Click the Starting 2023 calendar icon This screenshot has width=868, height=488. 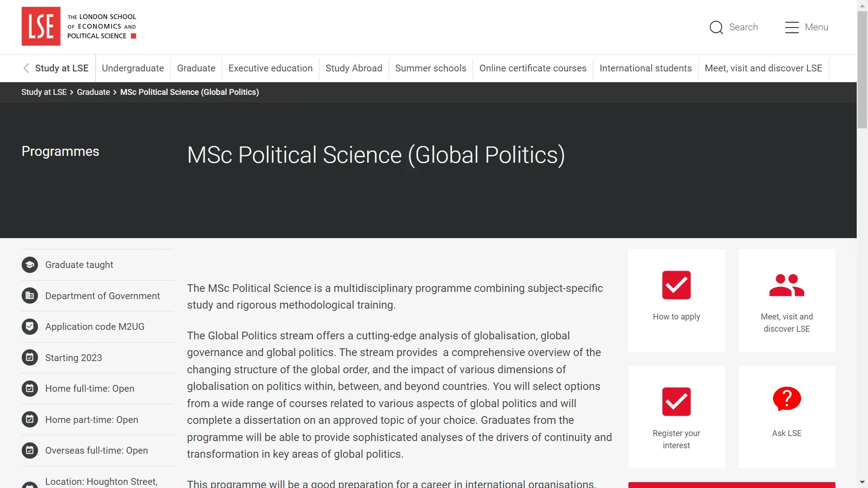coord(30,358)
